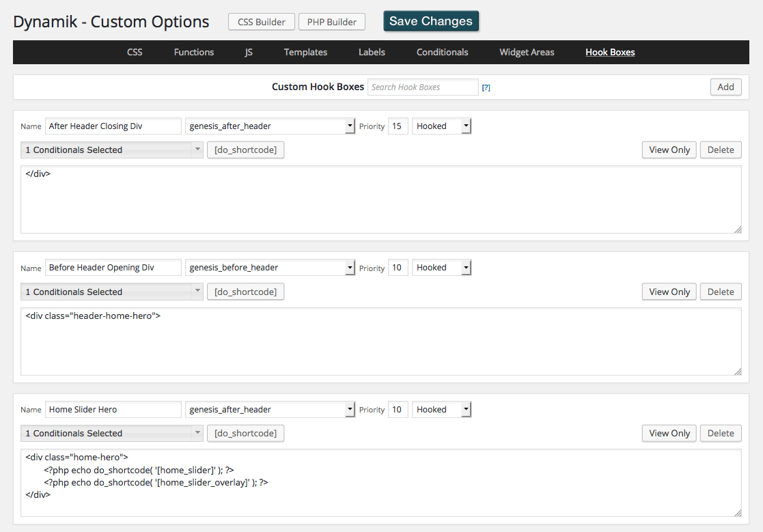The height and width of the screenshot is (532, 763).
Task: Delete the After Header Closing Div hook box
Action: (721, 150)
